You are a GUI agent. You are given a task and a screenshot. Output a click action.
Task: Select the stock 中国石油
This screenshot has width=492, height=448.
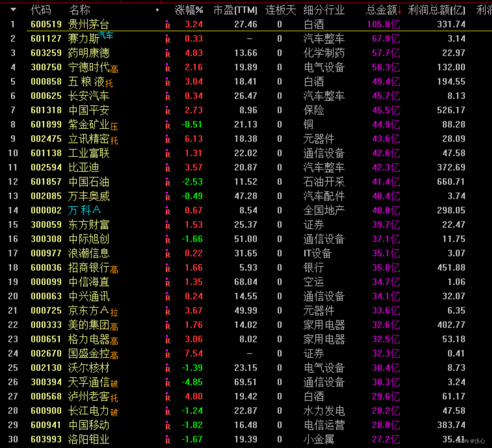tap(89, 182)
